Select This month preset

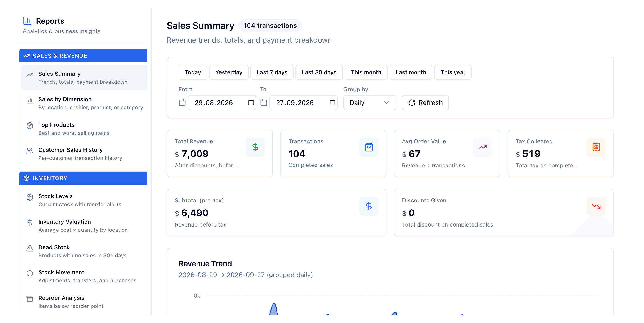click(366, 72)
